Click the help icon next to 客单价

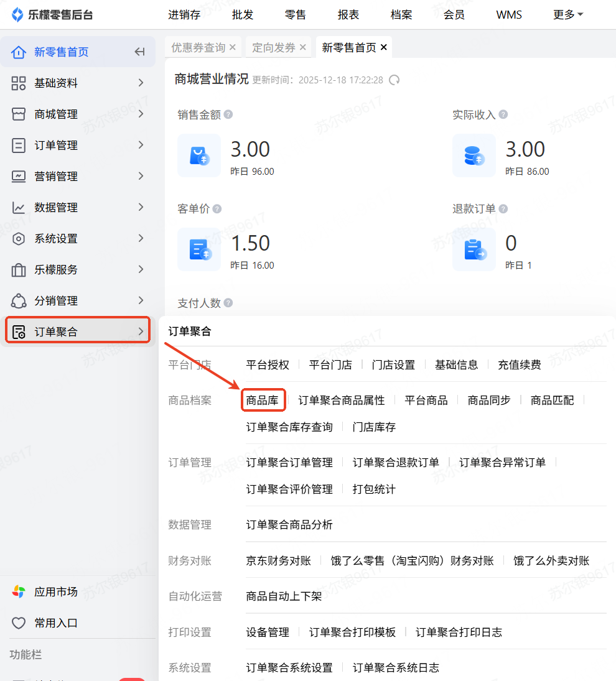(217, 209)
